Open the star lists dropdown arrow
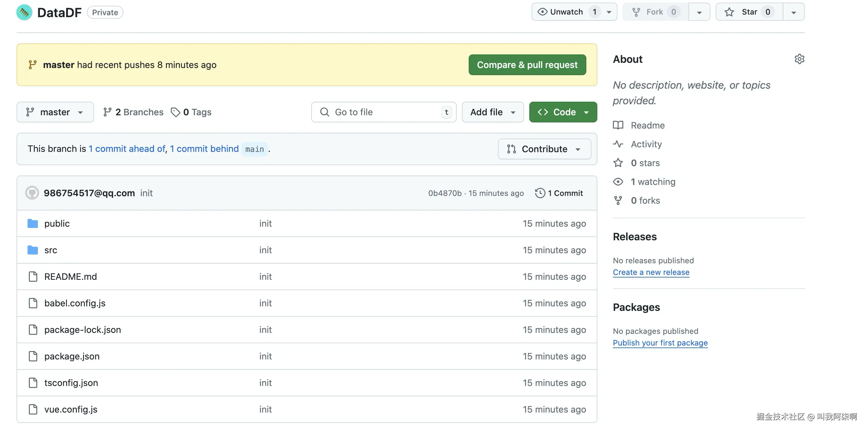Image resolution: width=868 pixels, height=432 pixels. point(793,12)
